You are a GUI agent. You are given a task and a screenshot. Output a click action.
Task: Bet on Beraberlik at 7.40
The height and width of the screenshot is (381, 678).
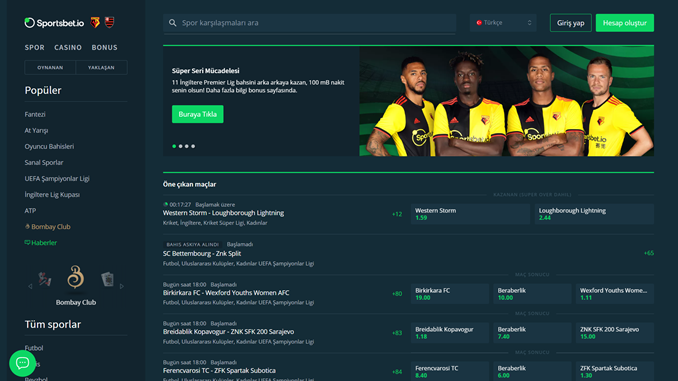coord(532,333)
